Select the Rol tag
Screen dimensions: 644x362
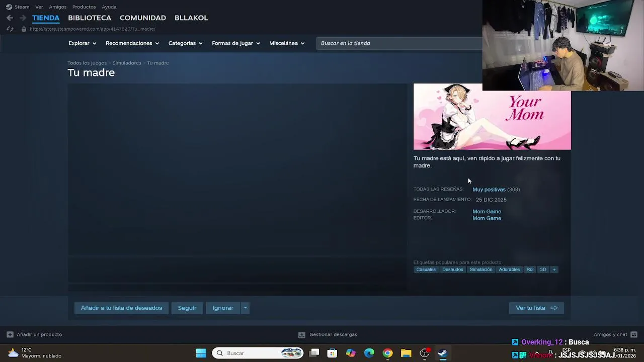(x=530, y=269)
